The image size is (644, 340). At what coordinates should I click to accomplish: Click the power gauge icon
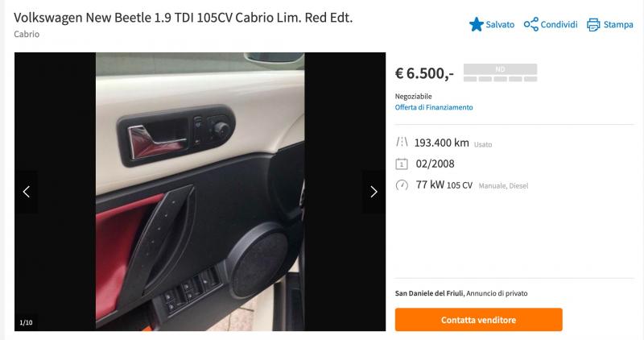tap(402, 185)
